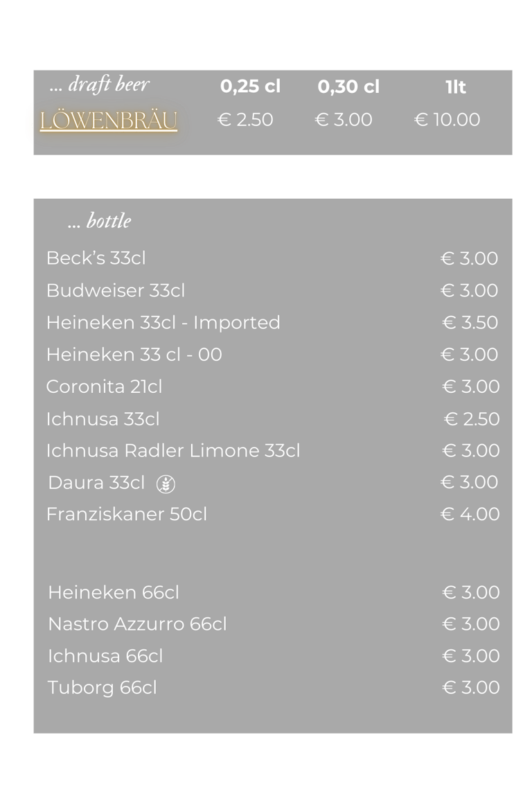Click the € 2.50 Löwenbräu price
Viewport: 532px width, 805px height.
245,120
